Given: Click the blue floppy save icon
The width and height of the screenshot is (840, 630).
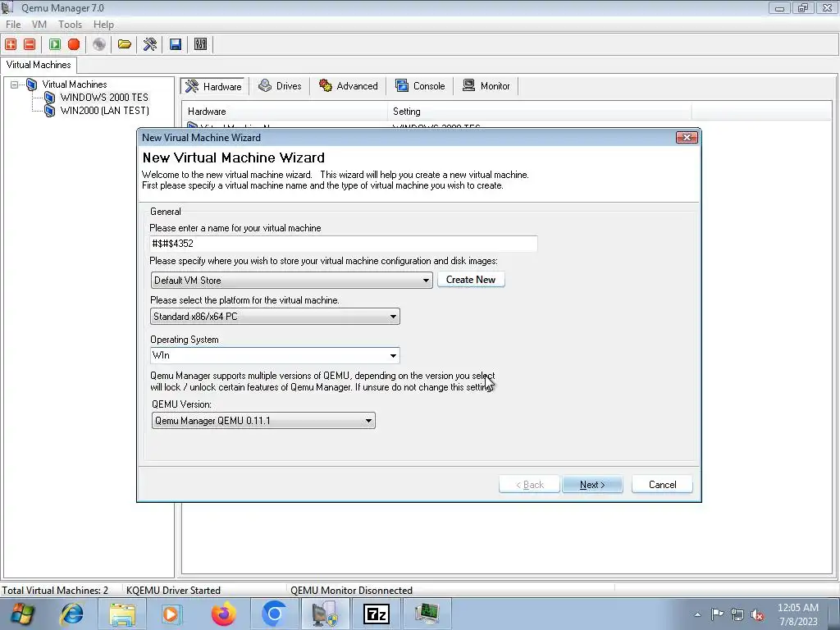Looking at the screenshot, I should [x=176, y=44].
